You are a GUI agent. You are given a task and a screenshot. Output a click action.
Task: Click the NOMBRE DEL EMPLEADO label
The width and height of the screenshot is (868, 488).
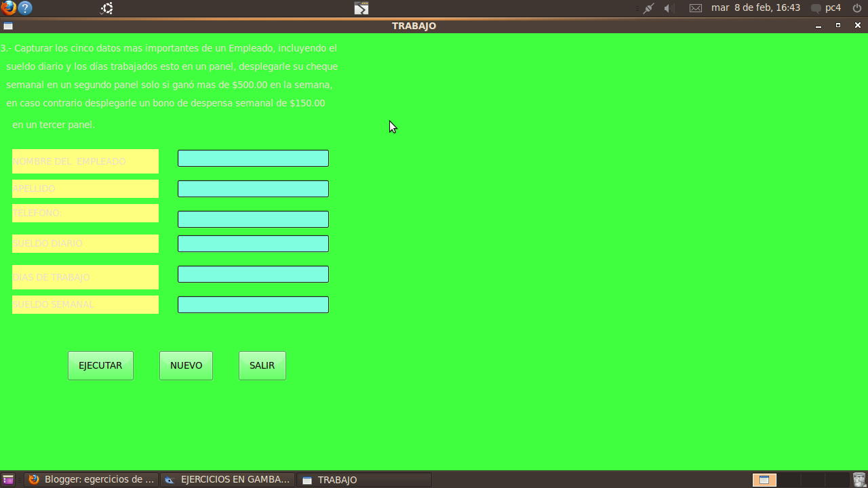[85, 161]
